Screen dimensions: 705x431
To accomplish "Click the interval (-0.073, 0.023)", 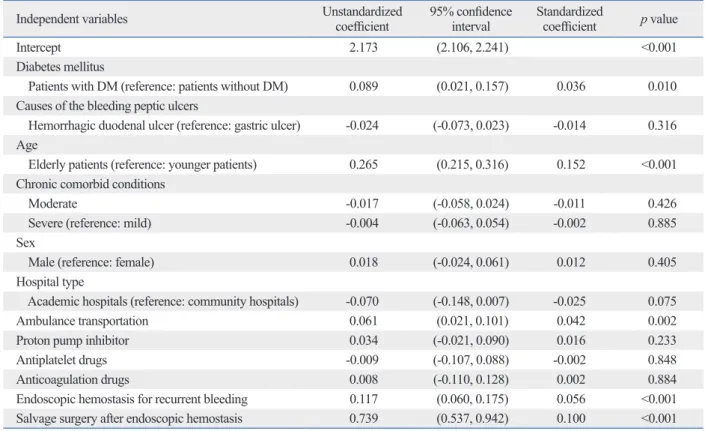I will [471, 125].
